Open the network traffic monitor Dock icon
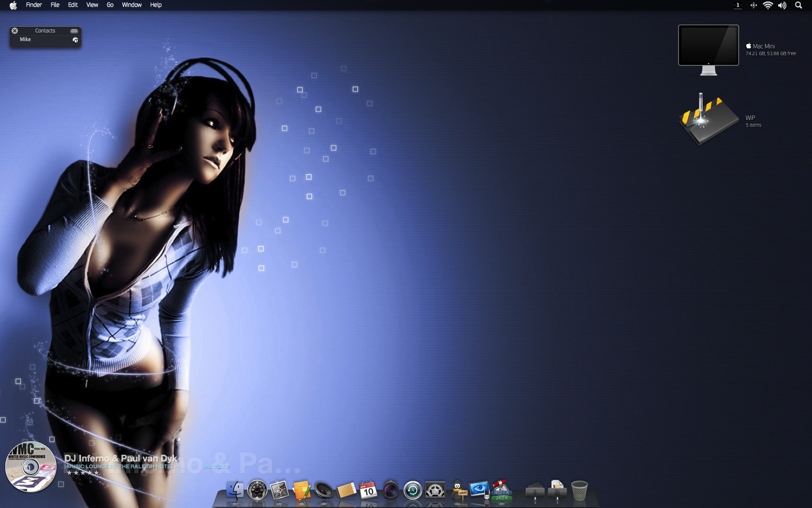 tap(502, 491)
